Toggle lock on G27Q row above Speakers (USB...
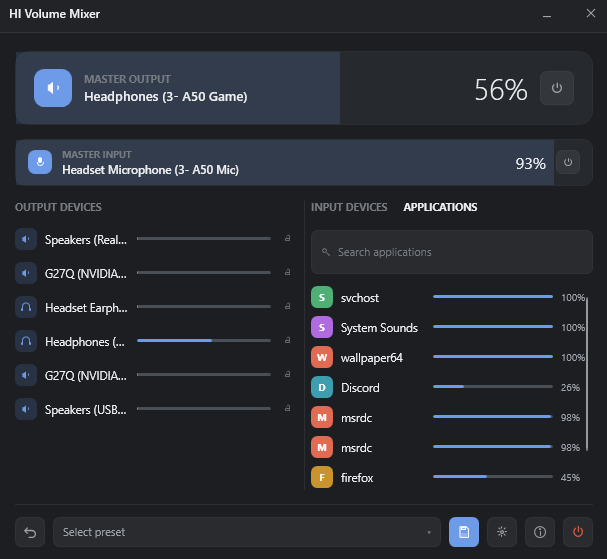 pos(288,374)
